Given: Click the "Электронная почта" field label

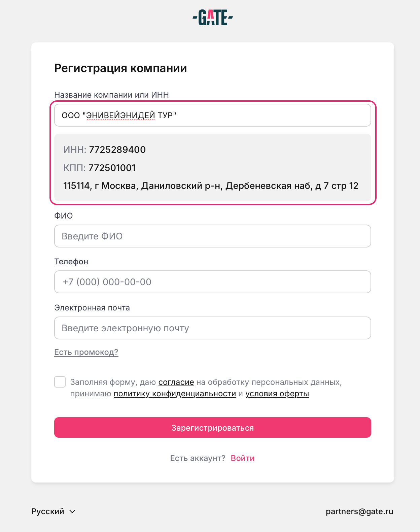Looking at the screenshot, I should (x=92, y=308).
